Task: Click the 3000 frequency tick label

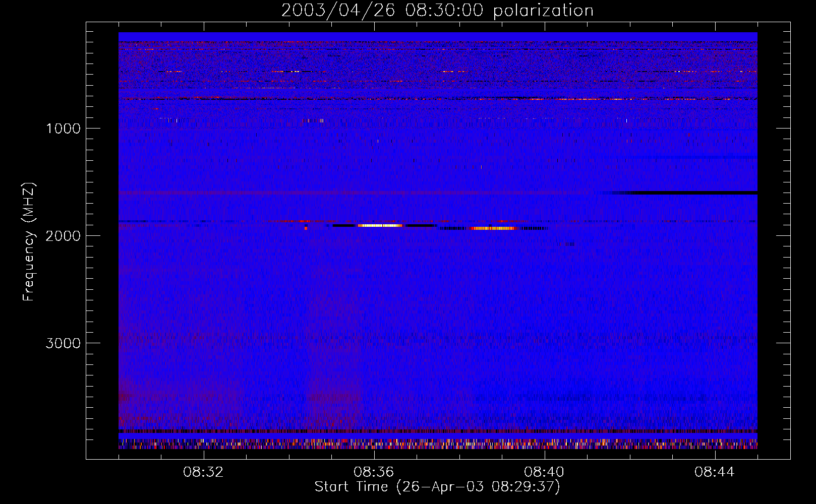Action: pyautogui.click(x=63, y=343)
